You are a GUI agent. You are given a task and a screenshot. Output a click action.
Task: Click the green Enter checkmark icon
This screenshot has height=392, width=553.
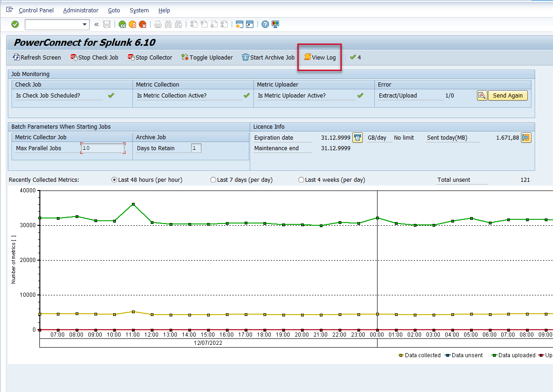coord(15,24)
